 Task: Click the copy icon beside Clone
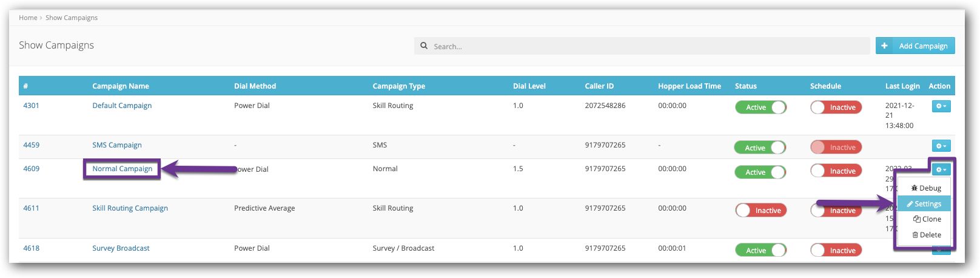[916, 219]
